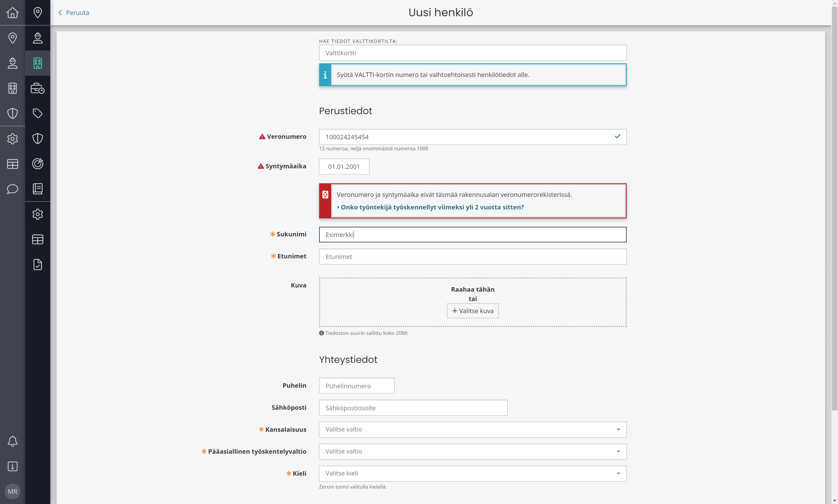Click the worker helmet icon in the dark second sidebar

coord(38,38)
